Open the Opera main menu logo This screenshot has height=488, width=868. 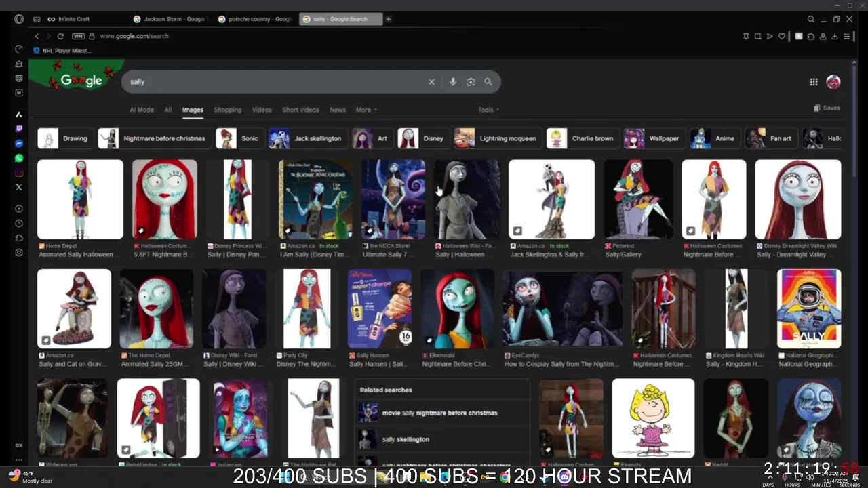tap(19, 19)
